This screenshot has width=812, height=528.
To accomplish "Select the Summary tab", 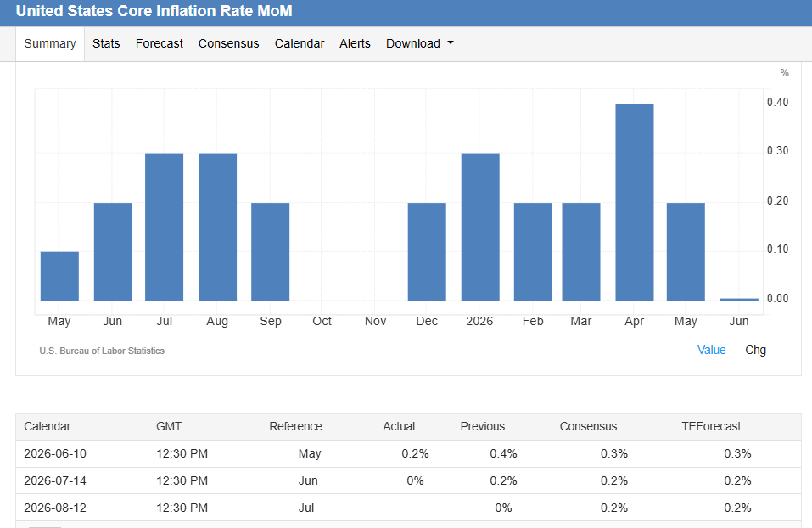I will 50,43.
